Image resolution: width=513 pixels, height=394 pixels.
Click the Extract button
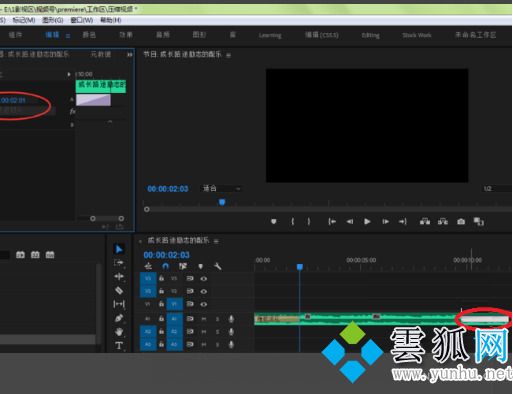(443, 221)
